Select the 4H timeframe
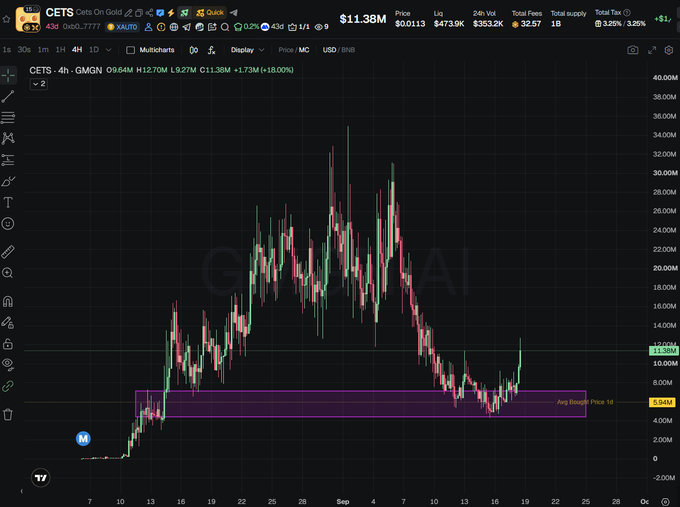 coord(77,50)
